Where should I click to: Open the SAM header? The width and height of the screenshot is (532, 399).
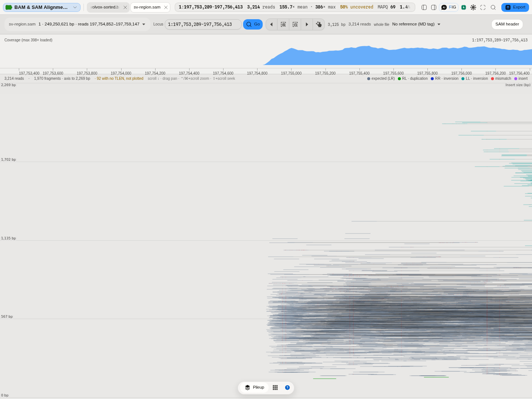pyautogui.click(x=507, y=24)
